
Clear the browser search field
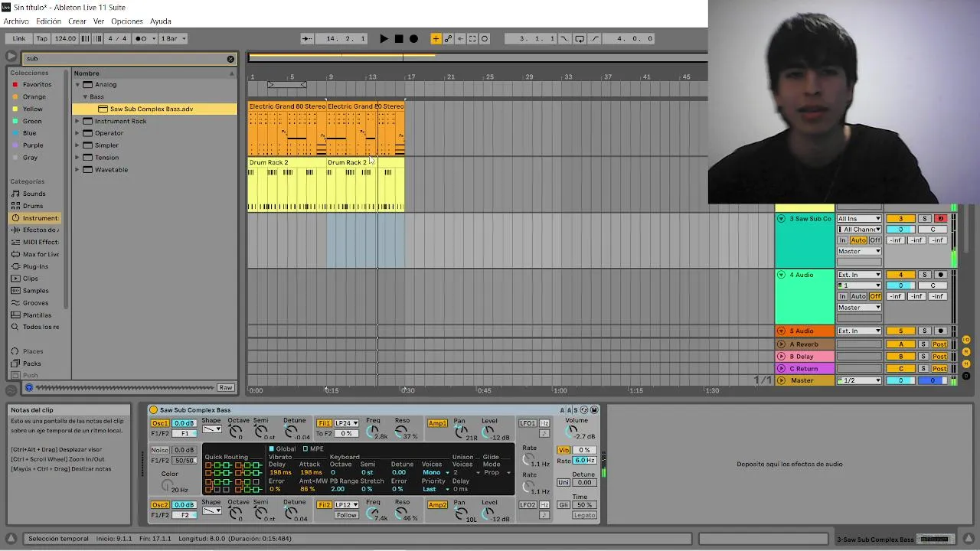[230, 58]
